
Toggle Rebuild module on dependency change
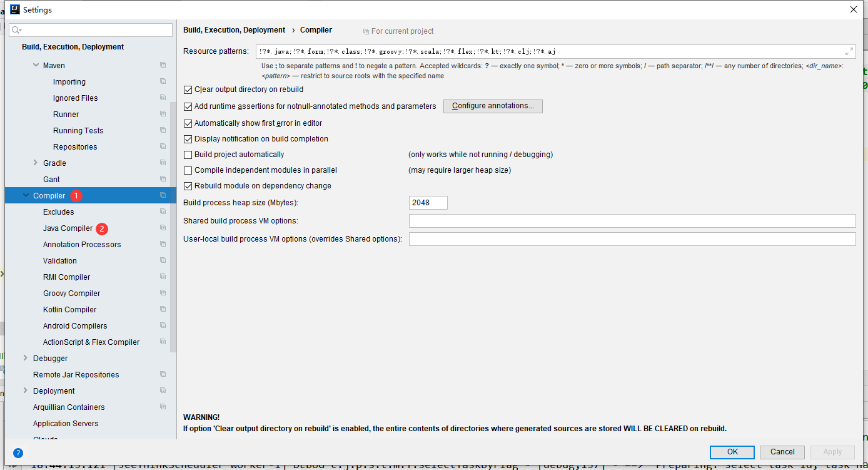click(188, 186)
